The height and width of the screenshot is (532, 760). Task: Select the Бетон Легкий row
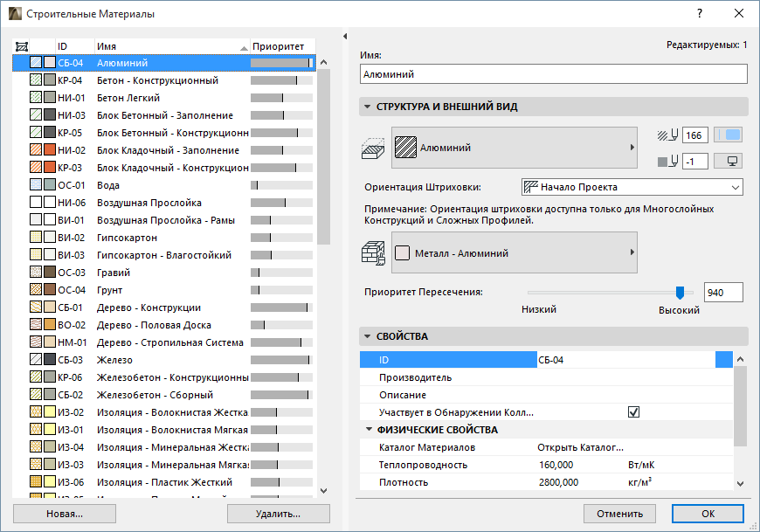click(164, 97)
